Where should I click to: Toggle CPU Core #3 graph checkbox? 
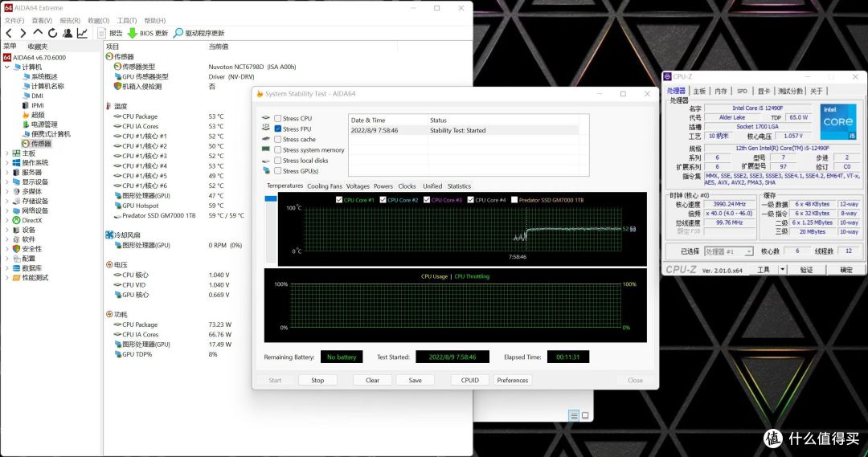coord(427,200)
